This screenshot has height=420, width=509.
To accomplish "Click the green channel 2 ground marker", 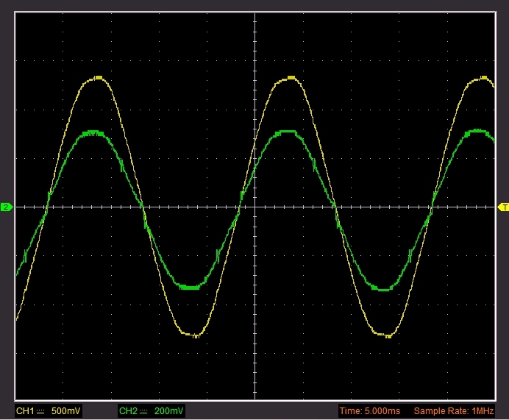I will (7, 207).
